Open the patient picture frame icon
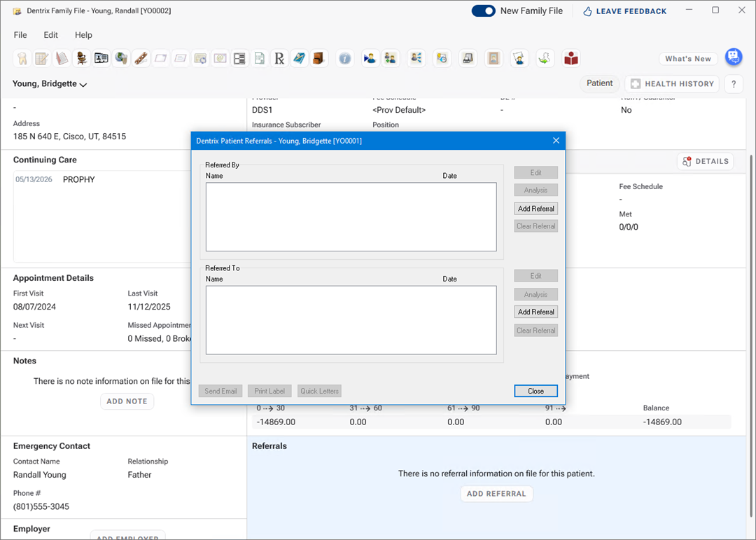This screenshot has width=756, height=540. (x=493, y=59)
